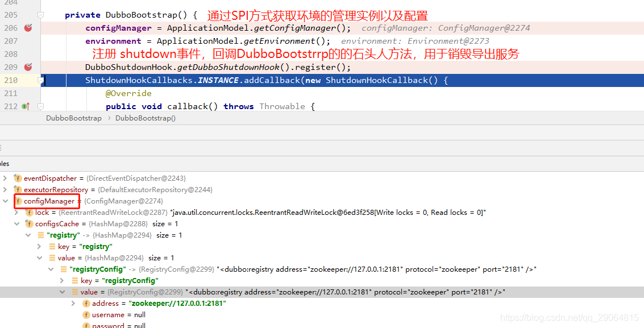644x328 pixels.
Task: Click override gutter icon on line 212
Action: [x=26, y=106]
